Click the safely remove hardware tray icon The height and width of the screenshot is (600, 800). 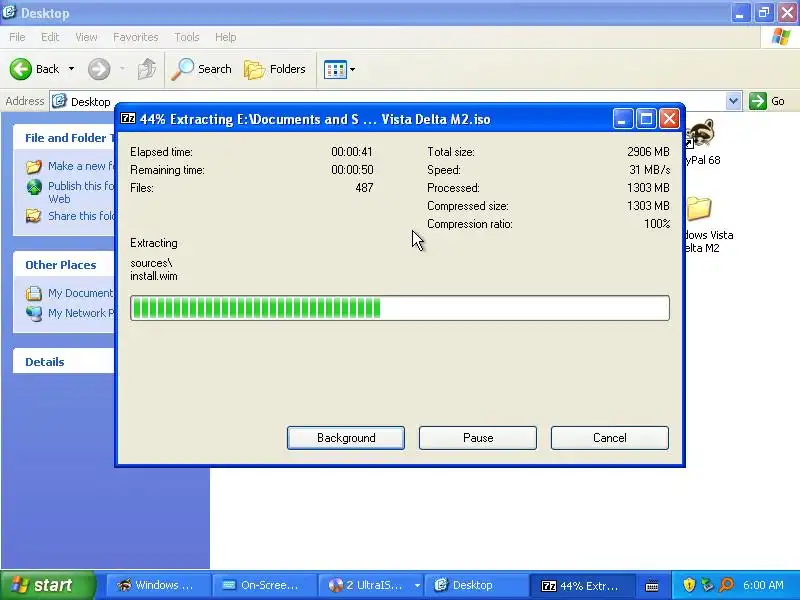[708, 585]
